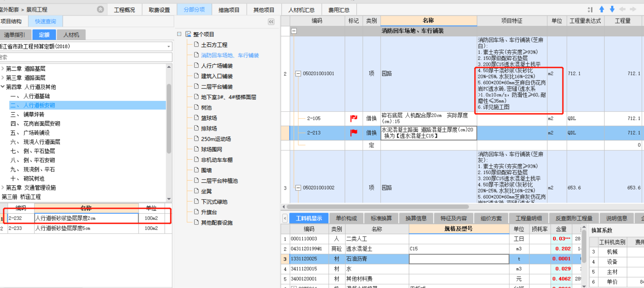Click the grey right arrow toolbar icon
The width and height of the screenshot is (644, 288).
pyautogui.click(x=633, y=9)
